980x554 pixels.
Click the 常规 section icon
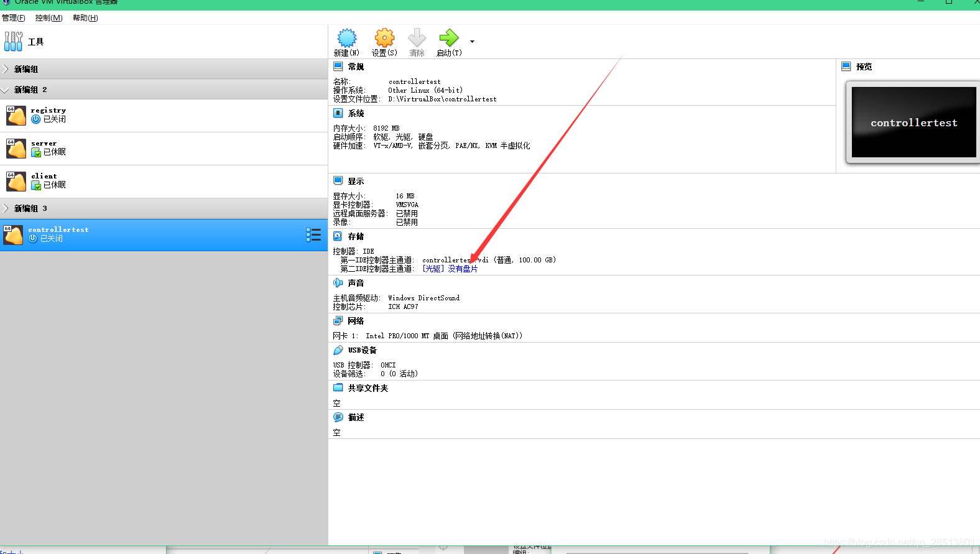pos(338,67)
